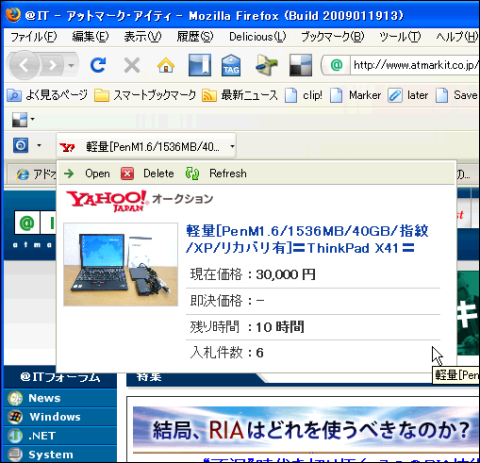
Task: Click the Yahoo Y! icon on chunk button
Action: [x=67, y=147]
